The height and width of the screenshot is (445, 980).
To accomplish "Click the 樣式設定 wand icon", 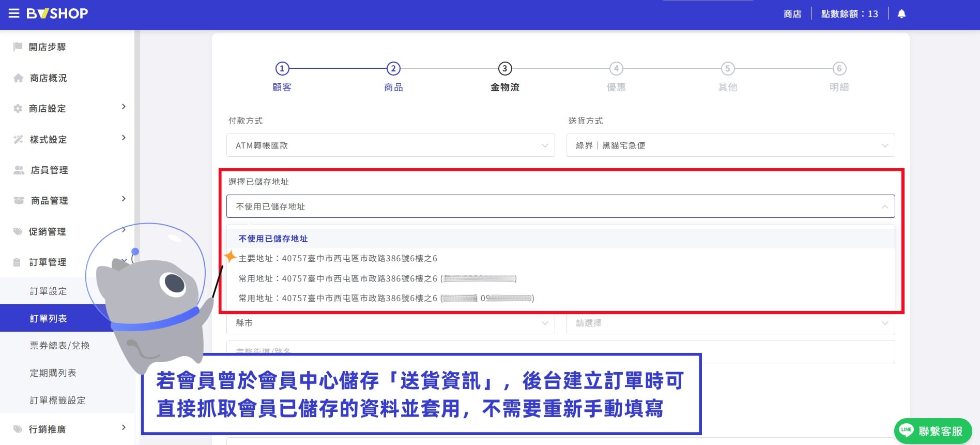I will 19,139.
